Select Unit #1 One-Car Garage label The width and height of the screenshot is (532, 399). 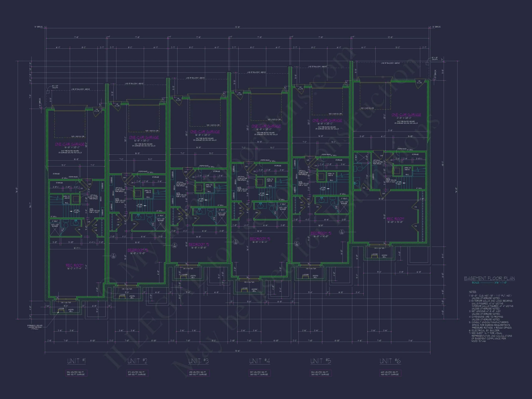(70, 144)
